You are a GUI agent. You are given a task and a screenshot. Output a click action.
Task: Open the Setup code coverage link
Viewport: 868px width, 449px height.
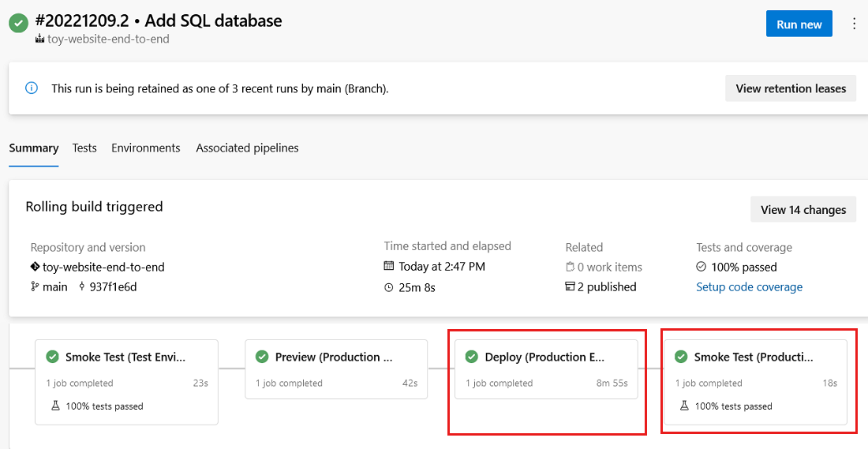pos(749,286)
